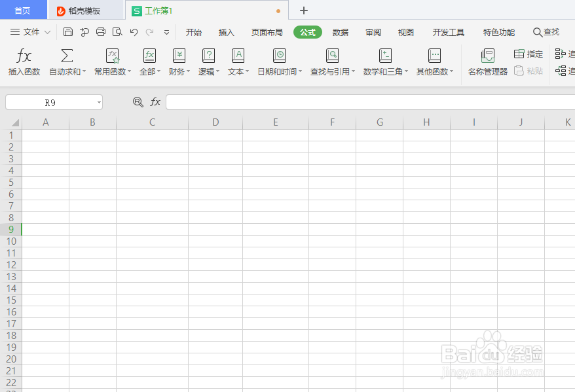Create a new workbook with the + tab
The width and height of the screenshot is (575, 392).
(x=303, y=10)
